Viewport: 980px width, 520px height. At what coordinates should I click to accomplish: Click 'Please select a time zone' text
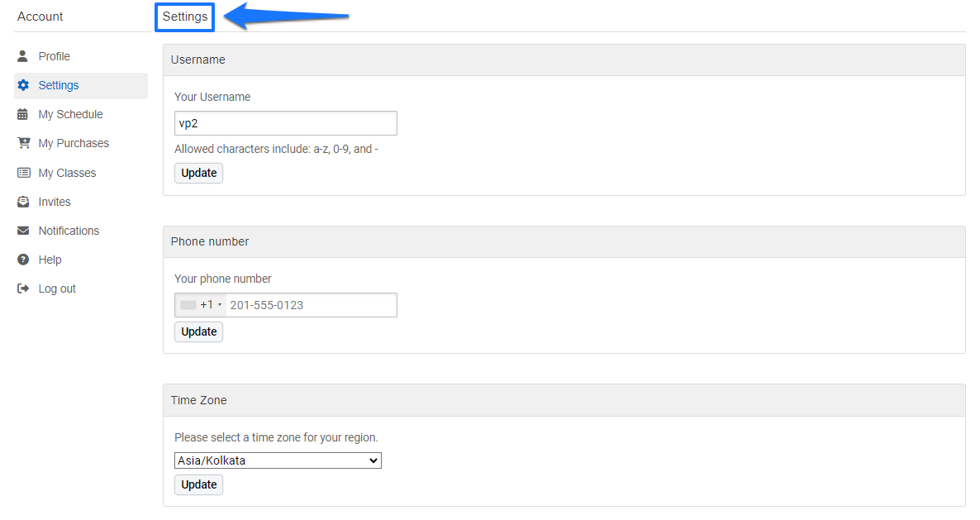276,437
